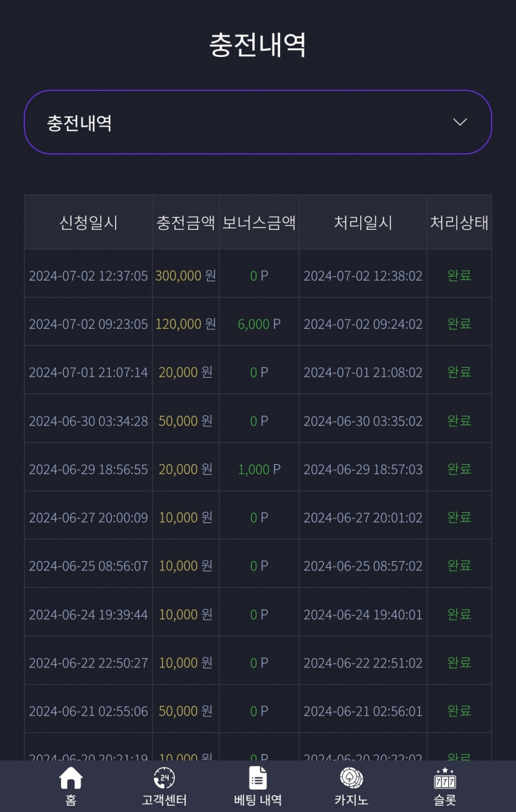The width and height of the screenshot is (516, 812).
Task: Tap the 고객센터 tab label
Action: [x=164, y=800]
